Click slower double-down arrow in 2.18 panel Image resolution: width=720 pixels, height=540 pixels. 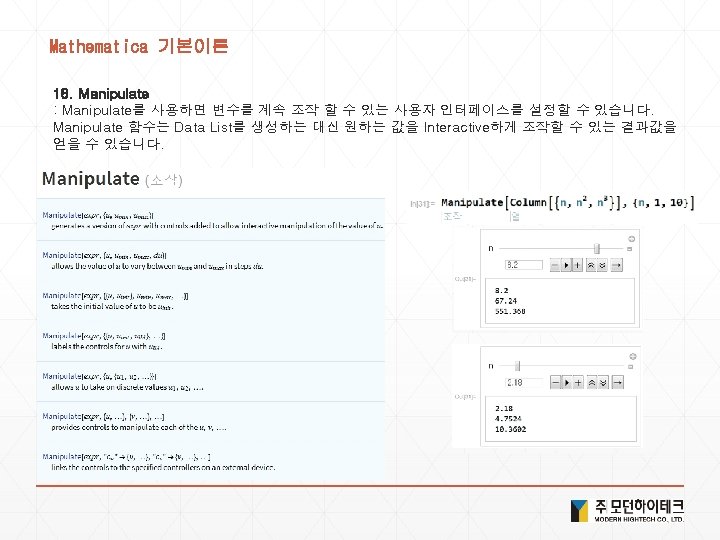(x=603, y=382)
